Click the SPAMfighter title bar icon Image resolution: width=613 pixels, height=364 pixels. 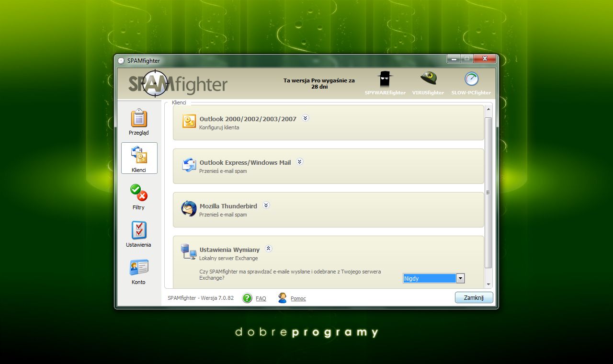coord(121,61)
